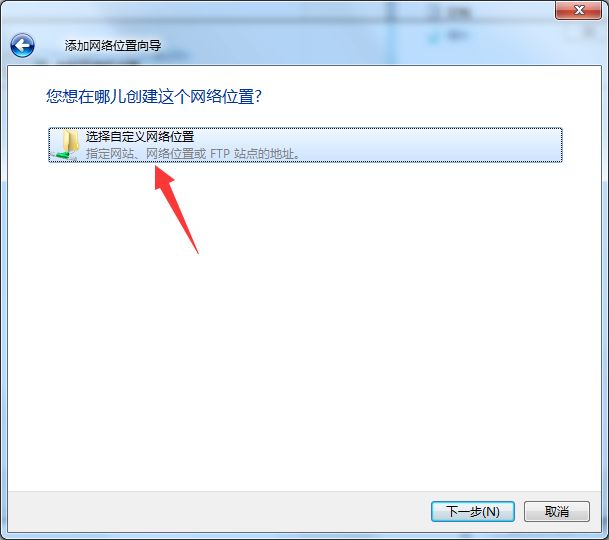
Task: Click the red arrow annotation
Action: point(176,209)
